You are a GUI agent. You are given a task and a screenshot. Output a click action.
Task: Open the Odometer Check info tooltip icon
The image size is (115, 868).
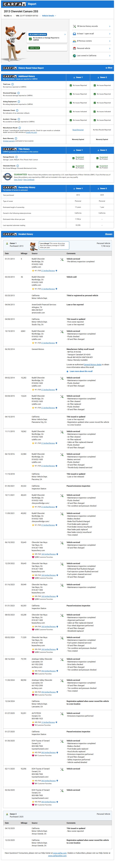point(17,110)
